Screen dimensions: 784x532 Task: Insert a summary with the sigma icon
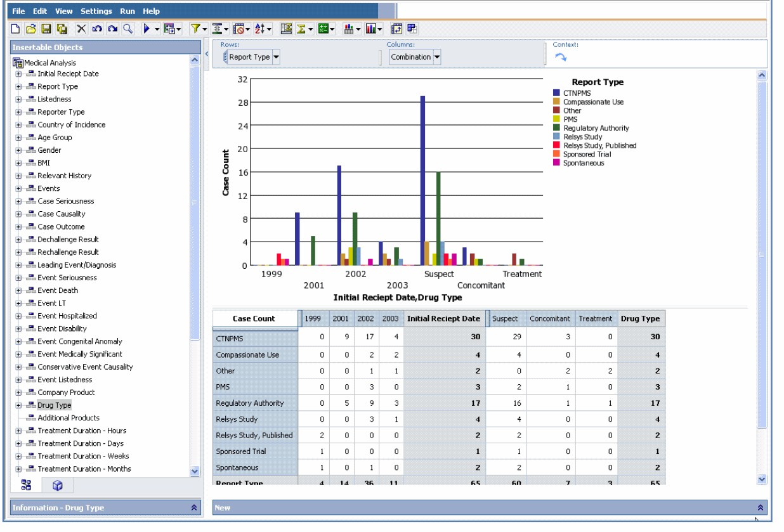click(x=301, y=29)
